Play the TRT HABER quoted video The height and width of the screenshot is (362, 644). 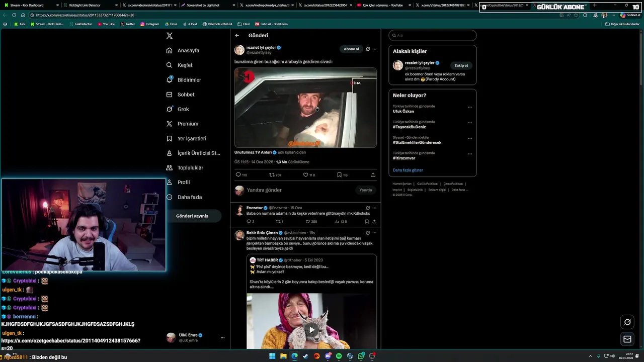pyautogui.click(x=311, y=330)
